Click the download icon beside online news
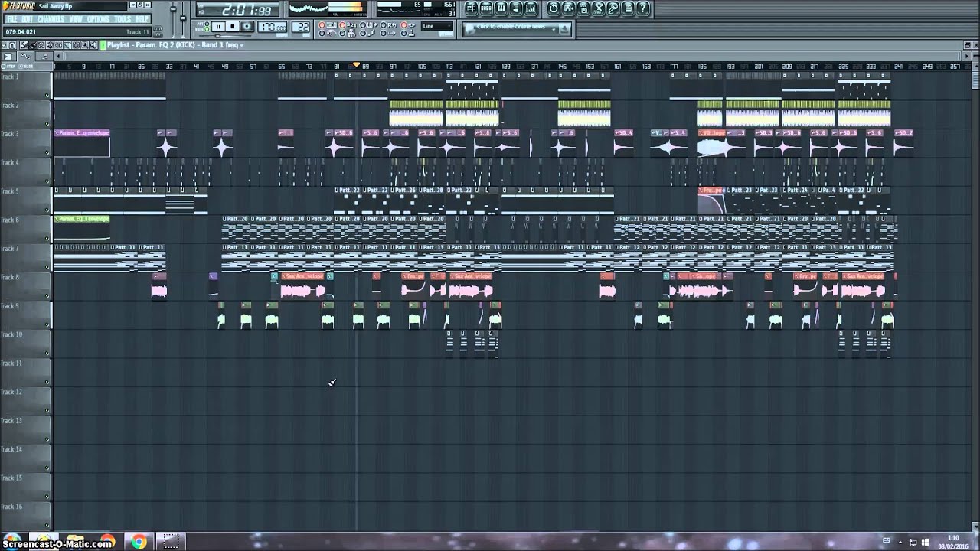 pyautogui.click(x=564, y=29)
